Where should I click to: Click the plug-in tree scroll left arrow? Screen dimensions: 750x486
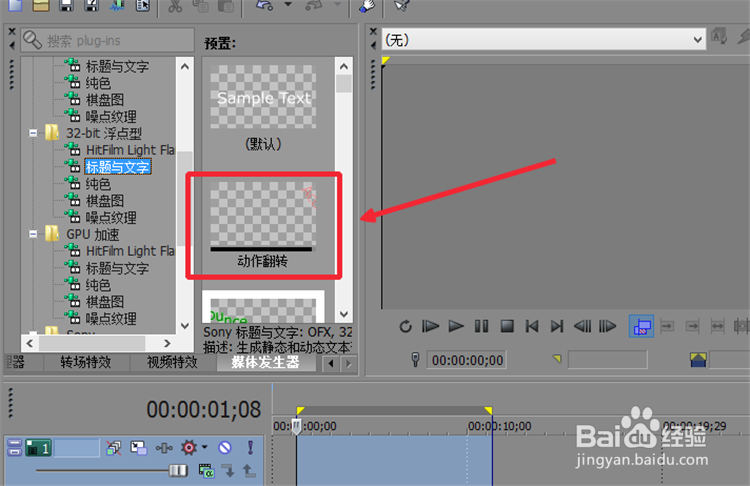pyautogui.click(x=30, y=343)
